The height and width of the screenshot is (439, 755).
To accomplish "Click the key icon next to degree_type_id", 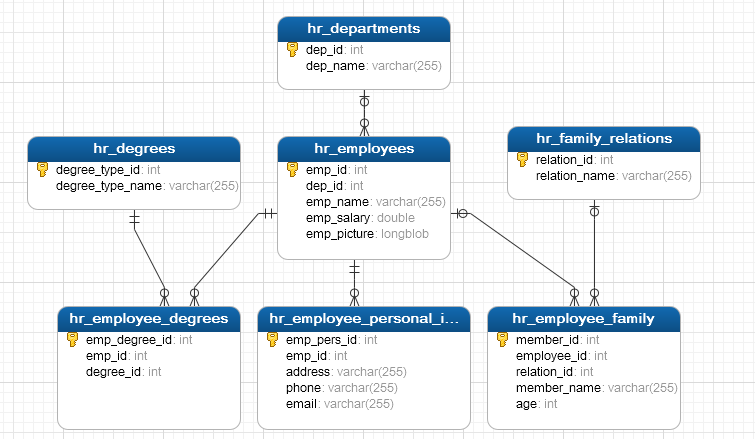I will pyautogui.click(x=43, y=169).
